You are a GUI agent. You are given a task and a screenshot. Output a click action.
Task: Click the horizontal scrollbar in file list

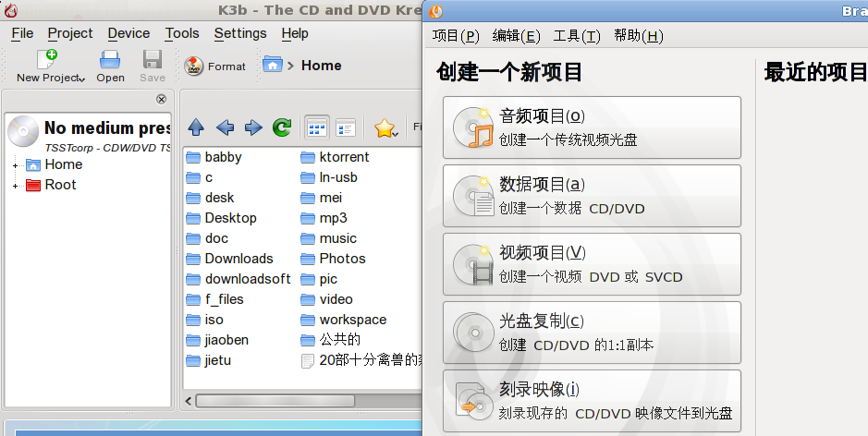coord(275,401)
